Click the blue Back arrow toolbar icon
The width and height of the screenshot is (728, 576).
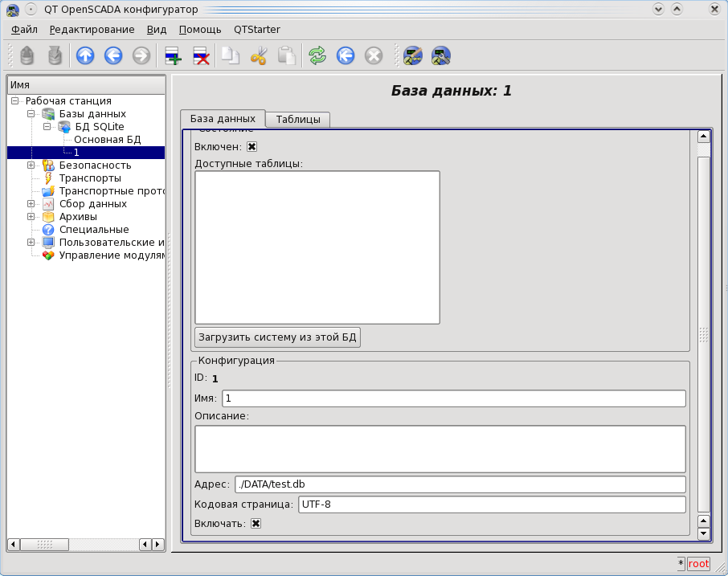[x=113, y=55]
